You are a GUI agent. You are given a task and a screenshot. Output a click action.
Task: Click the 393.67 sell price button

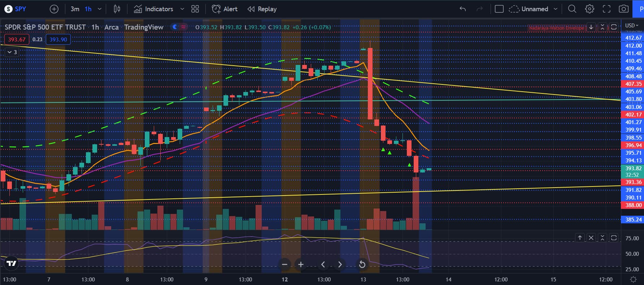point(17,39)
